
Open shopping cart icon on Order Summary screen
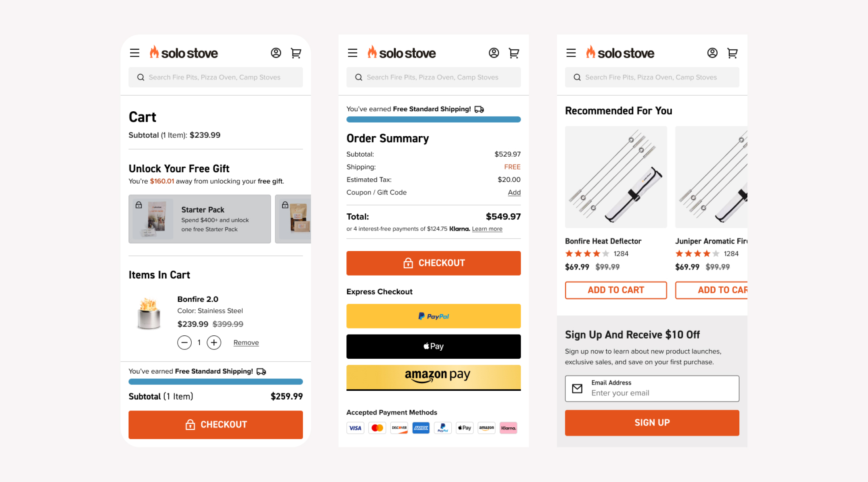point(514,53)
